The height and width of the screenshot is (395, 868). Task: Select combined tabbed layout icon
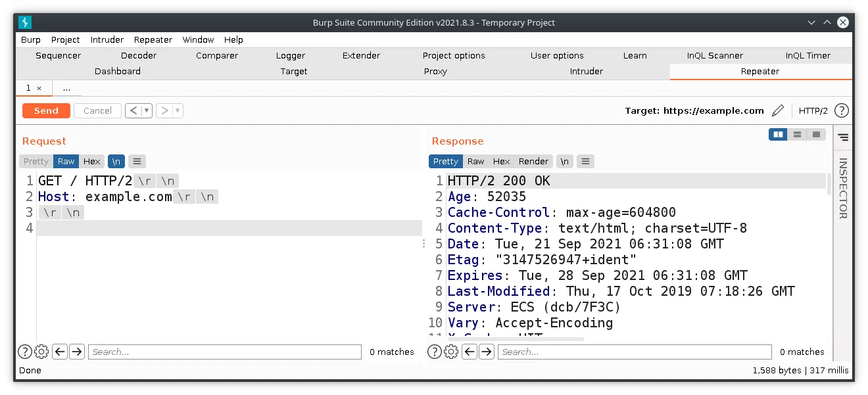816,134
